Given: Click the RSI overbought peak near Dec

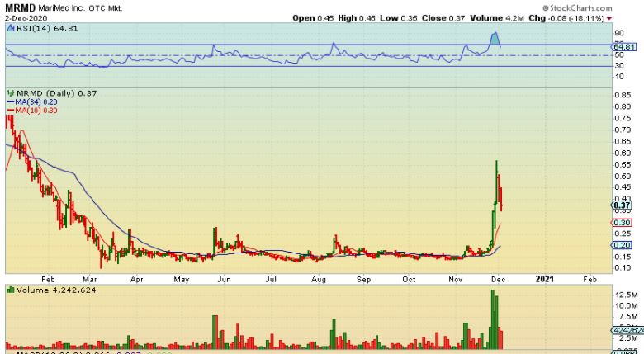Looking at the screenshot, I should (x=495, y=39).
